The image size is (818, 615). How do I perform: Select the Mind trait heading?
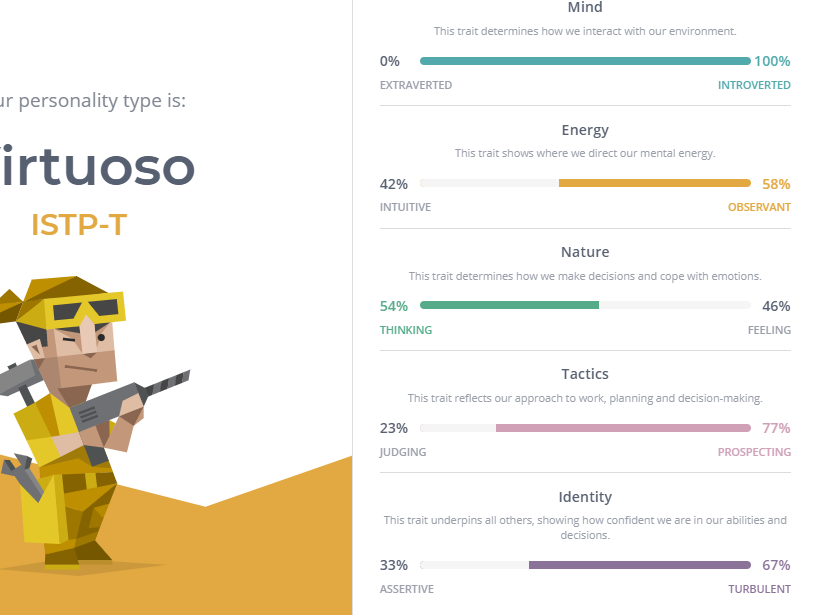click(585, 8)
